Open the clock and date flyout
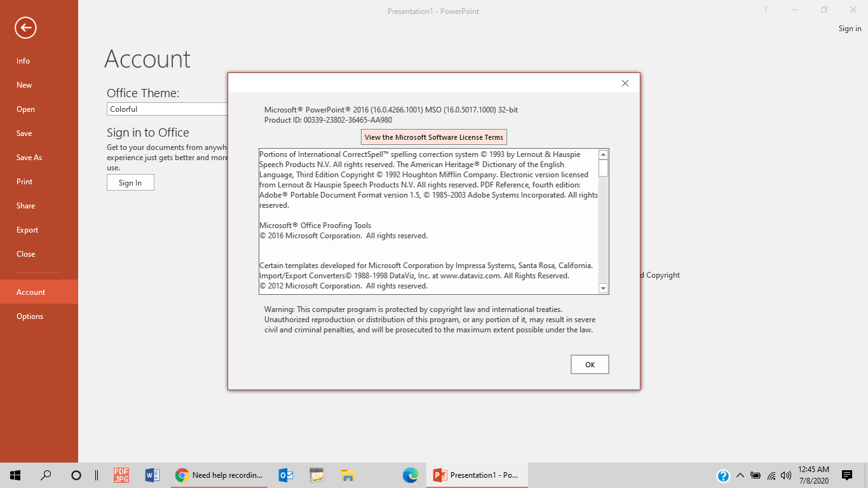The image size is (868, 488). [x=813, y=475]
